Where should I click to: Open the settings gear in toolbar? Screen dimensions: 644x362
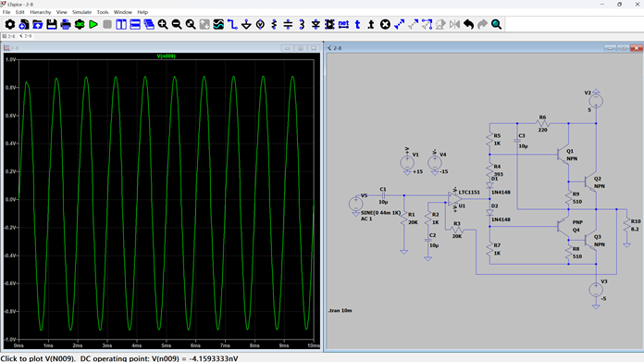(x=10, y=25)
